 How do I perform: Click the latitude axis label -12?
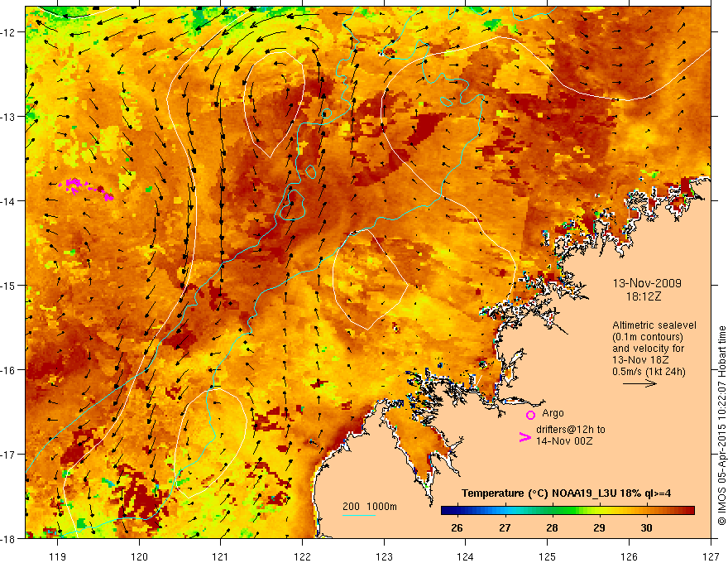tap(9, 32)
